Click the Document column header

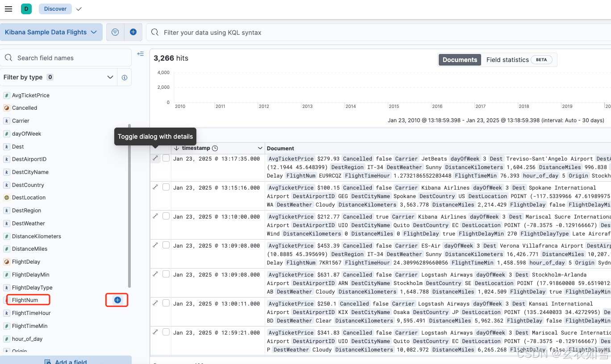pos(281,149)
